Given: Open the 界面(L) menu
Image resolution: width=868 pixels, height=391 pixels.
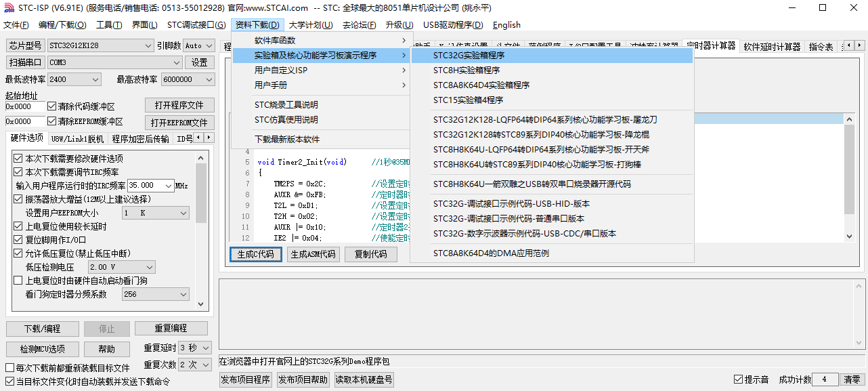Looking at the screenshot, I should 144,25.
